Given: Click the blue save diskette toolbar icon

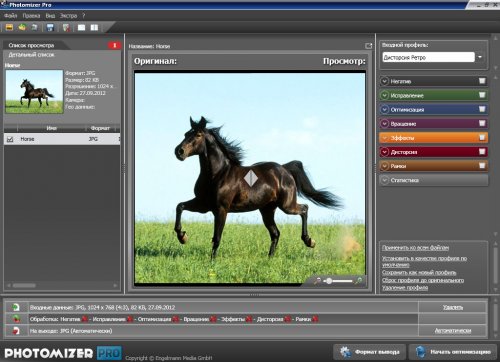Looking at the screenshot, I should tap(50, 27).
